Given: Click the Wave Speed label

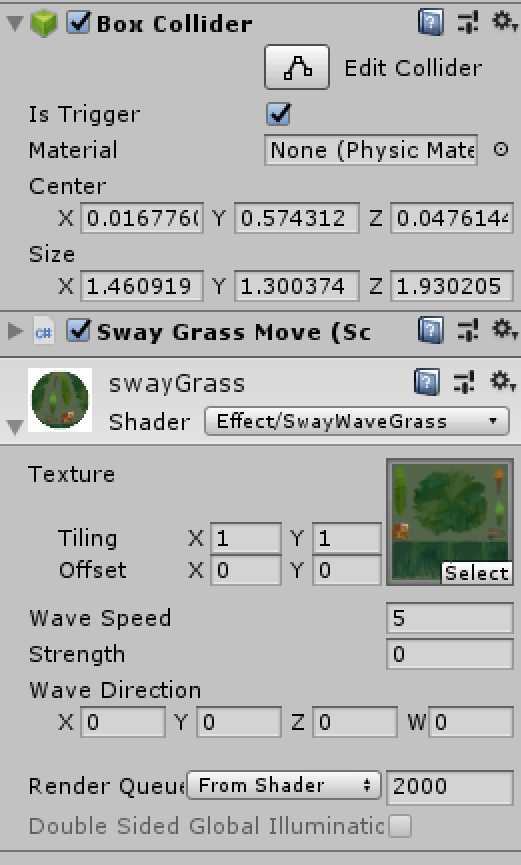Looking at the screenshot, I should coord(100,618).
